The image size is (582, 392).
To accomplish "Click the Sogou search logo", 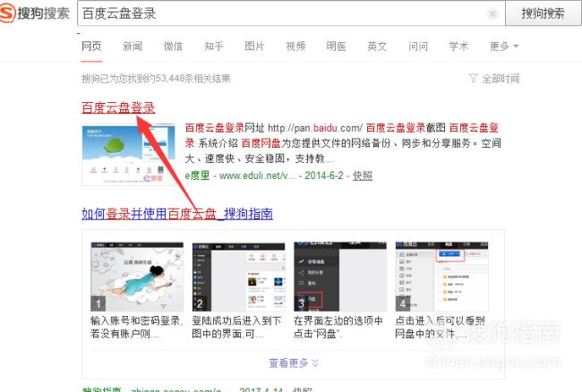I will point(35,13).
